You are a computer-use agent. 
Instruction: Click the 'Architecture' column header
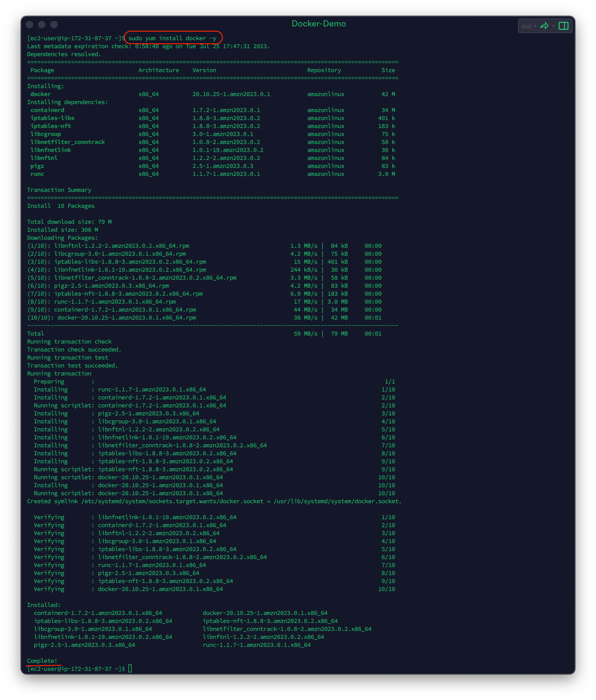click(x=159, y=70)
